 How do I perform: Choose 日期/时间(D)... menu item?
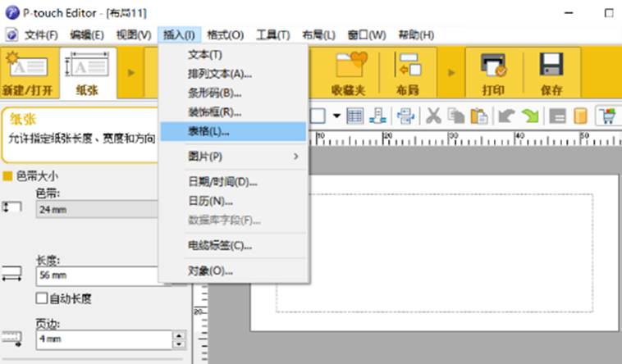(233, 182)
